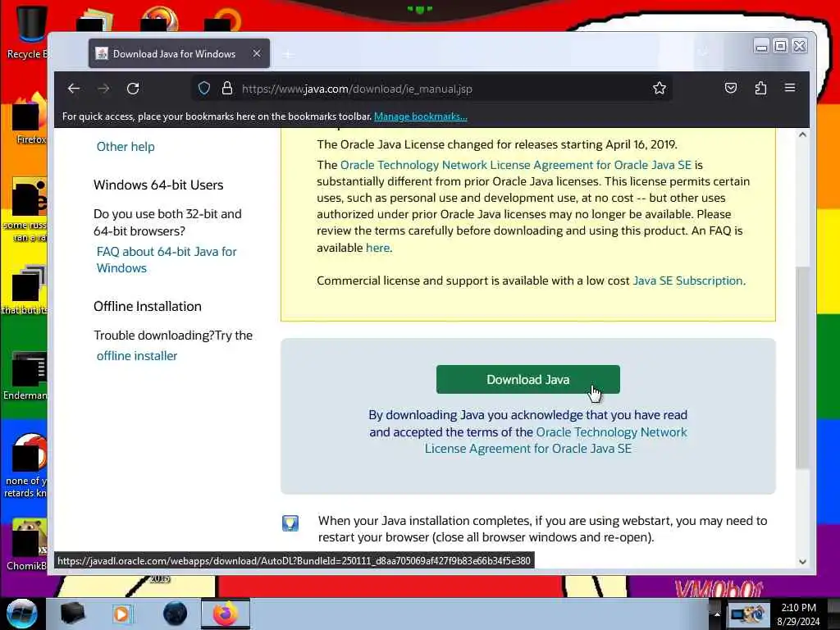The width and height of the screenshot is (840, 630).
Task: Click the page scrollbar up arrow
Action: click(x=802, y=135)
